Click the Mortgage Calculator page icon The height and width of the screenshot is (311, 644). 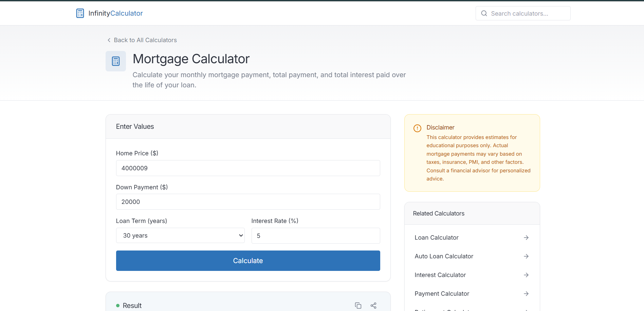(x=115, y=61)
